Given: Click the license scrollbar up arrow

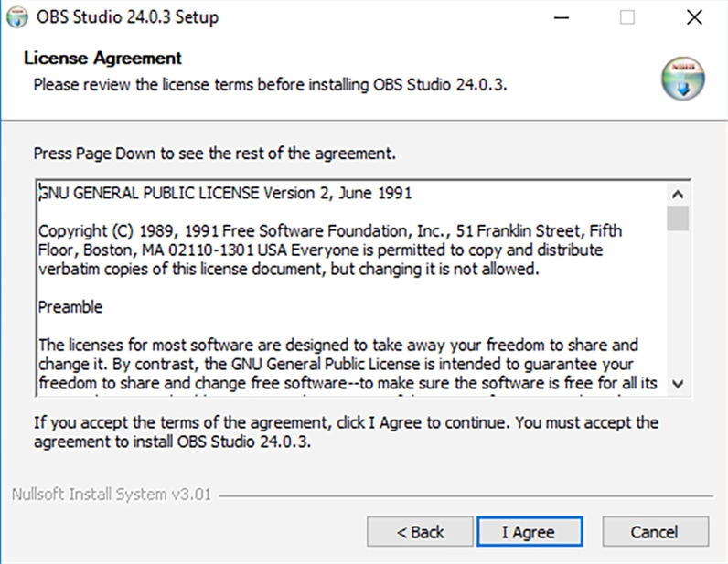Looking at the screenshot, I should coord(678,194).
